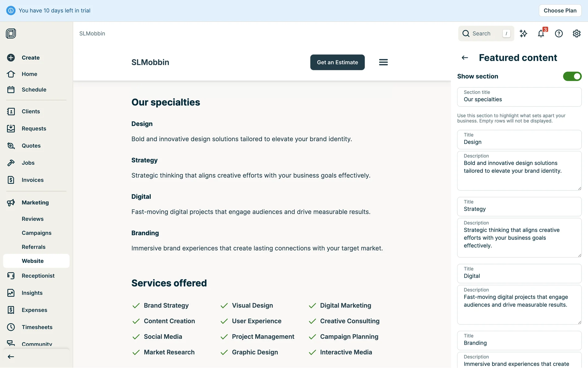This screenshot has height=368, width=588.
Task: Open the hamburger menu on website preview
Action: (x=383, y=62)
